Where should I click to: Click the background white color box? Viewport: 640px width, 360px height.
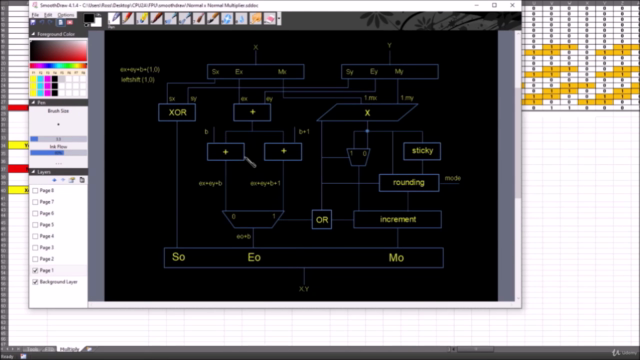(98, 22)
